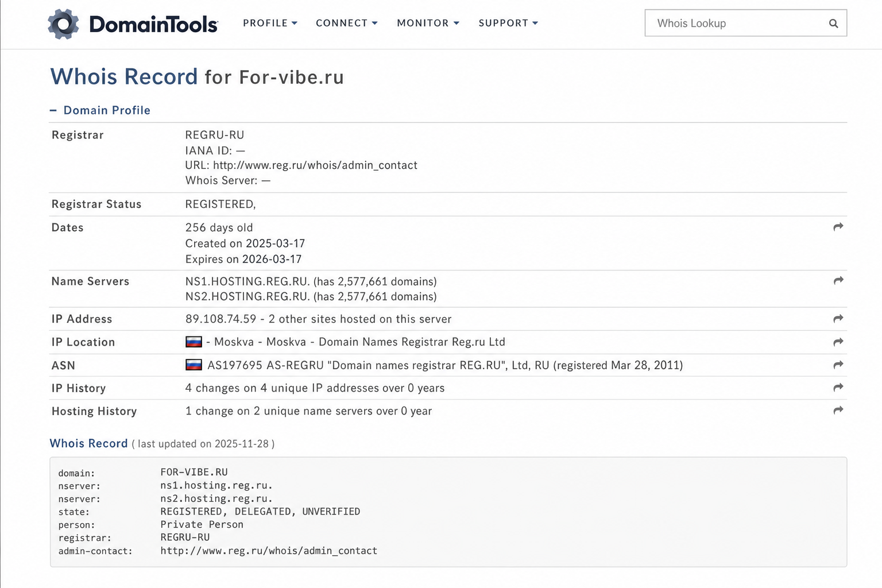Click the share arrow in Dates row
This screenshot has height=588, width=882.
click(x=838, y=227)
